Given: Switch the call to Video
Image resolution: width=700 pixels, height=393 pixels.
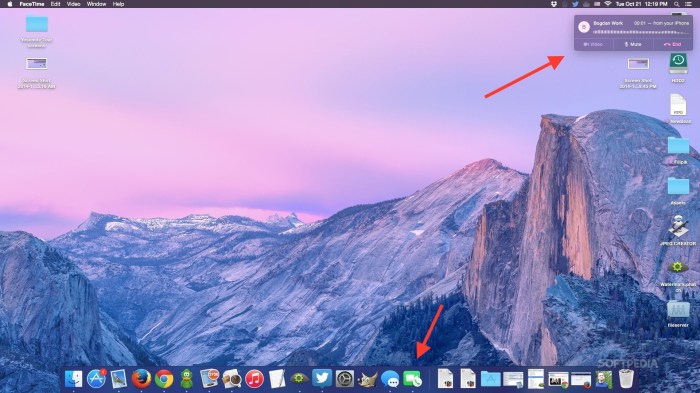Looking at the screenshot, I should click(593, 44).
